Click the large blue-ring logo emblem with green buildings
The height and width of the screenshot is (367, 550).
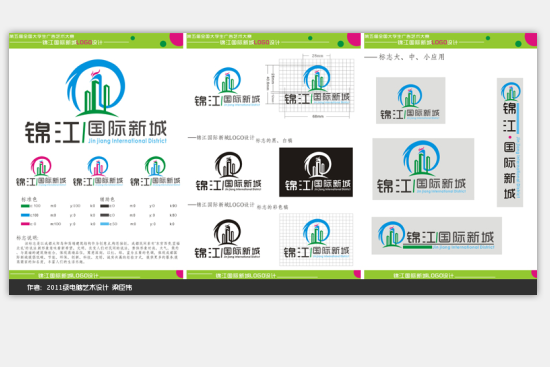coord(95,88)
